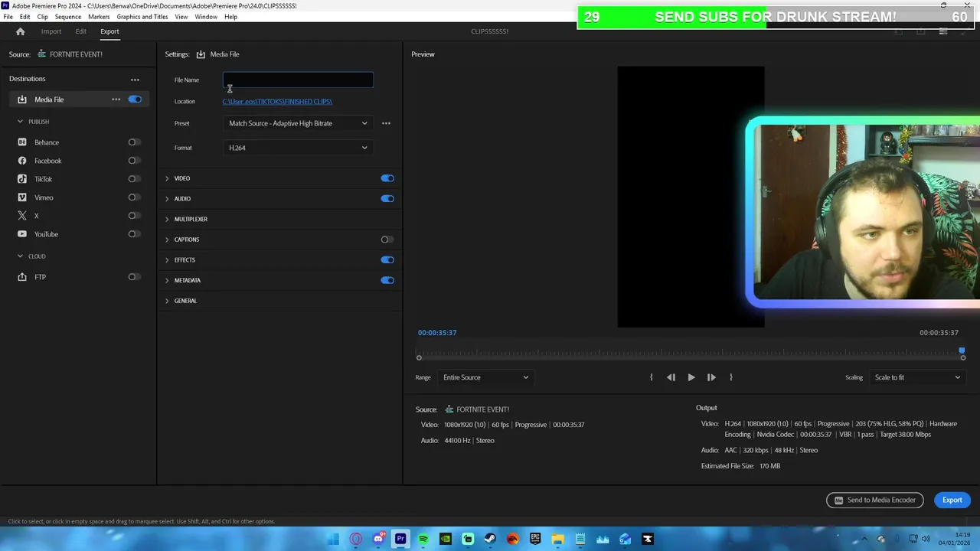980x551 pixels.
Task: Click source sequence name FORTNITE EVENT!
Action: [x=76, y=54]
